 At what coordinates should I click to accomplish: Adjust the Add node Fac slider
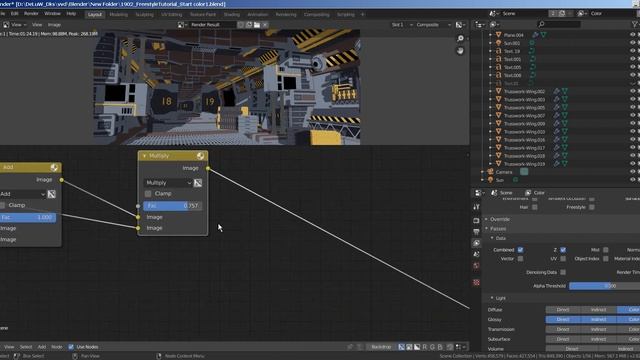pos(28,217)
